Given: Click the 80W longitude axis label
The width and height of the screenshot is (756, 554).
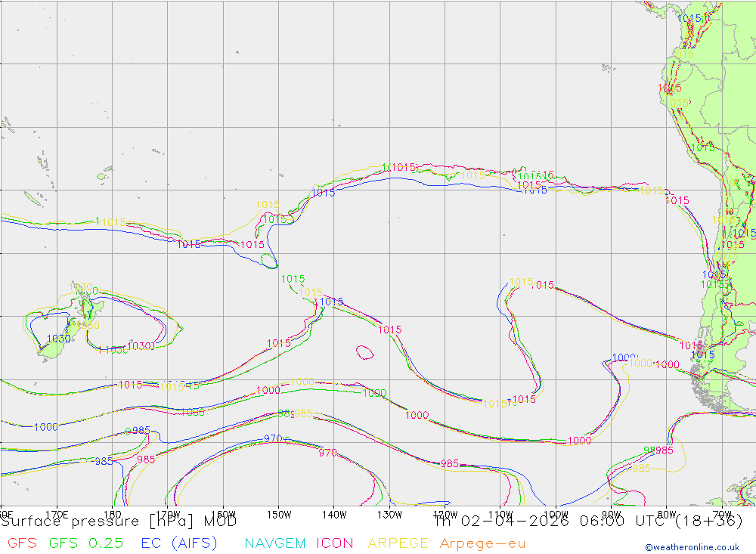Looking at the screenshot, I should click(x=667, y=515).
